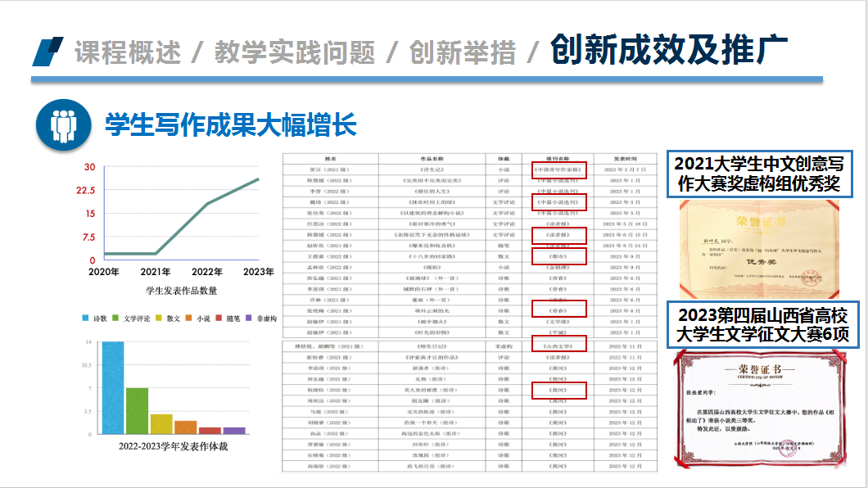Go to the 创新举措 header section

(463, 52)
